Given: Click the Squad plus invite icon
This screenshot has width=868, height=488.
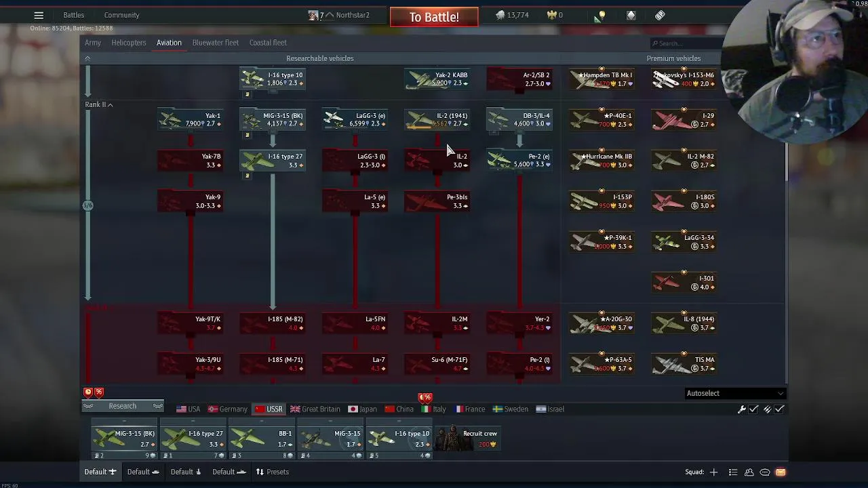Looking at the screenshot, I should tap(713, 472).
